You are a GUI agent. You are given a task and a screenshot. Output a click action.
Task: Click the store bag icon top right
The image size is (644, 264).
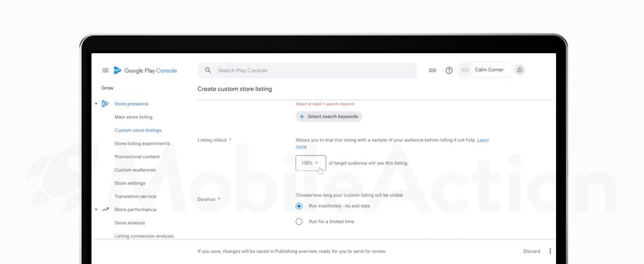[519, 70]
